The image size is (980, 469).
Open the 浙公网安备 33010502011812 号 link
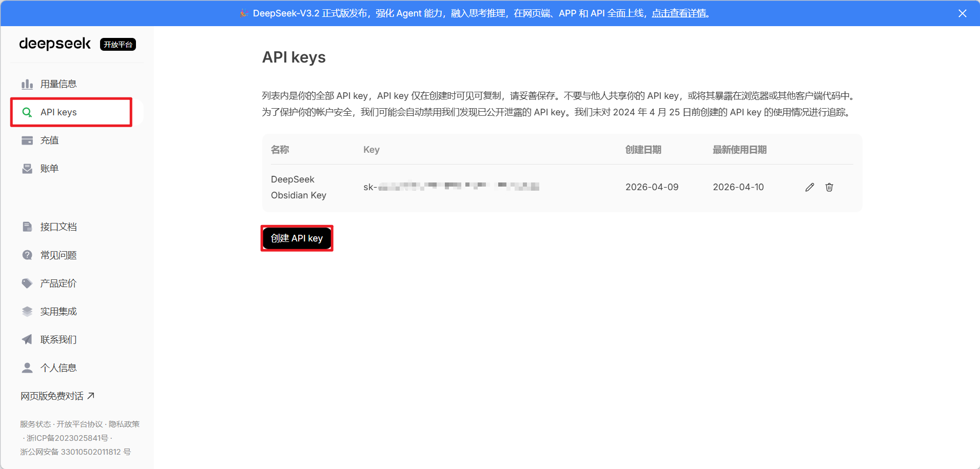click(x=75, y=452)
